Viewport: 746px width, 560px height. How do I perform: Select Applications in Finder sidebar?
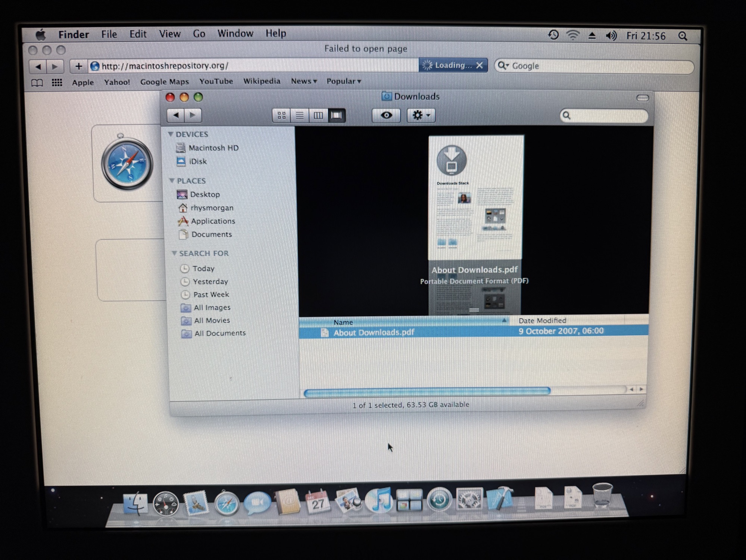point(213,221)
